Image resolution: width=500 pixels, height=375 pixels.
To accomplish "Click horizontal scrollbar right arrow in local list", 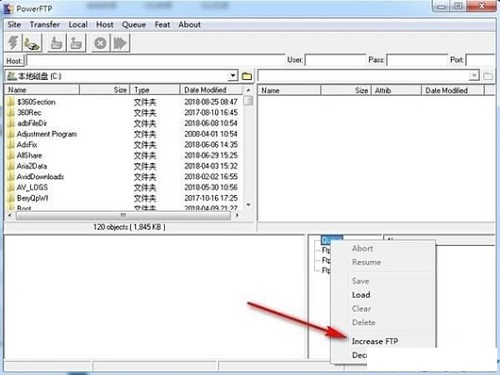I will click(x=237, y=215).
